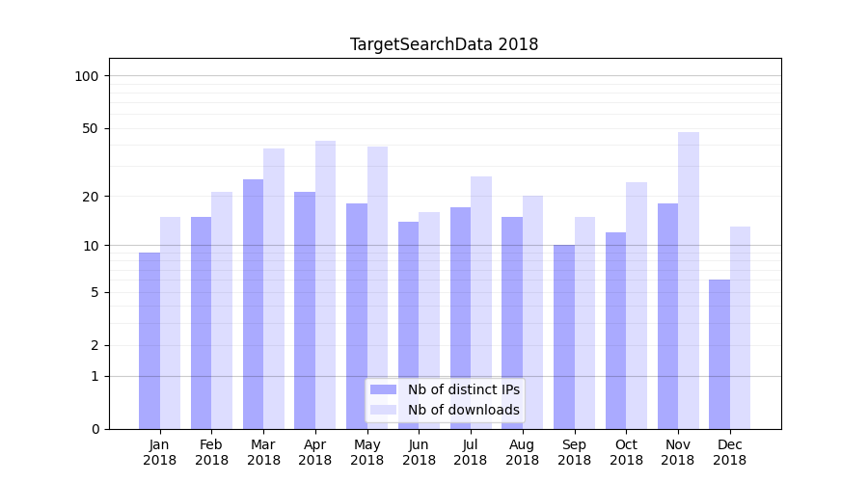
Task: Select the dark Mar 2018 distinct IPs bar
Action: [253, 304]
